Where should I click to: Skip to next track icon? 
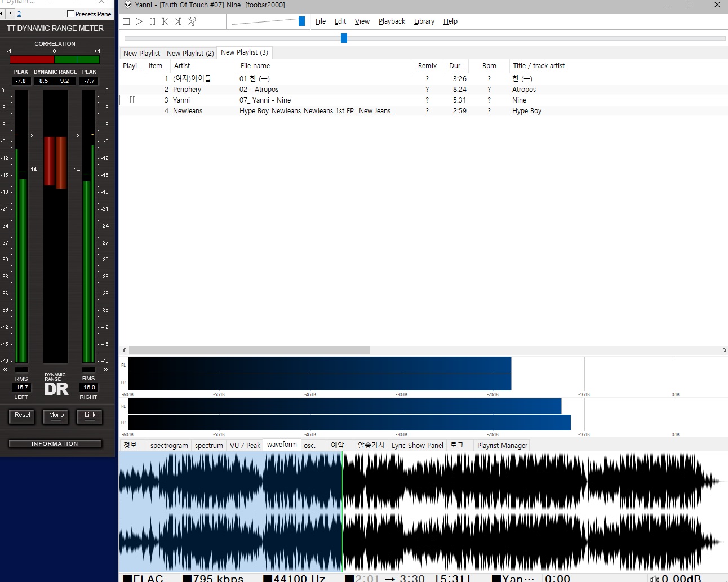(178, 21)
